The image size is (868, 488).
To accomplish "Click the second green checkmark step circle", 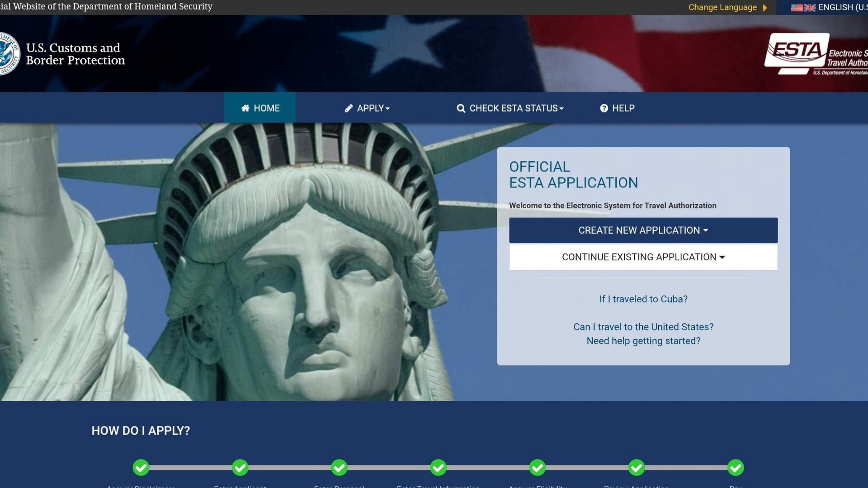I will pyautogui.click(x=240, y=468).
